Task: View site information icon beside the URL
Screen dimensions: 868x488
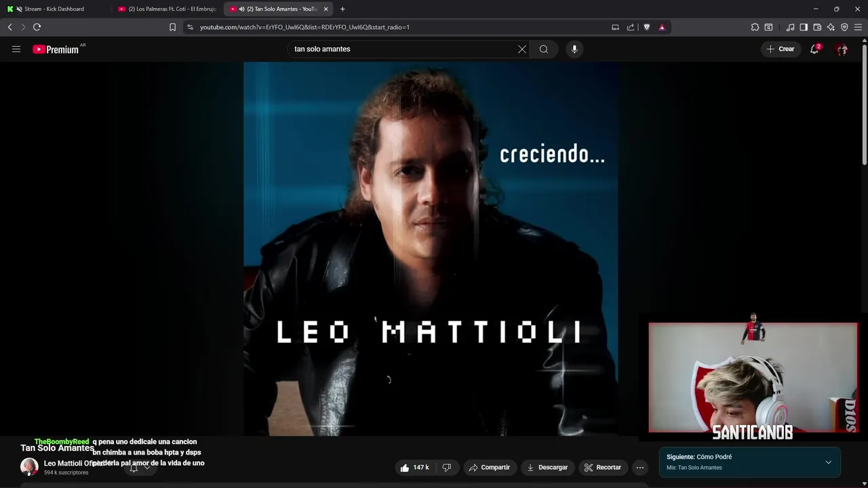Action: (x=190, y=27)
